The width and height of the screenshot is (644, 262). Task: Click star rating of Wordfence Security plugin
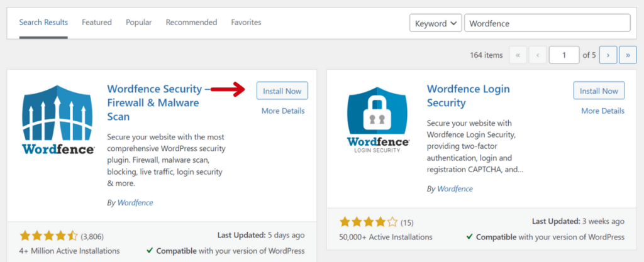point(48,236)
